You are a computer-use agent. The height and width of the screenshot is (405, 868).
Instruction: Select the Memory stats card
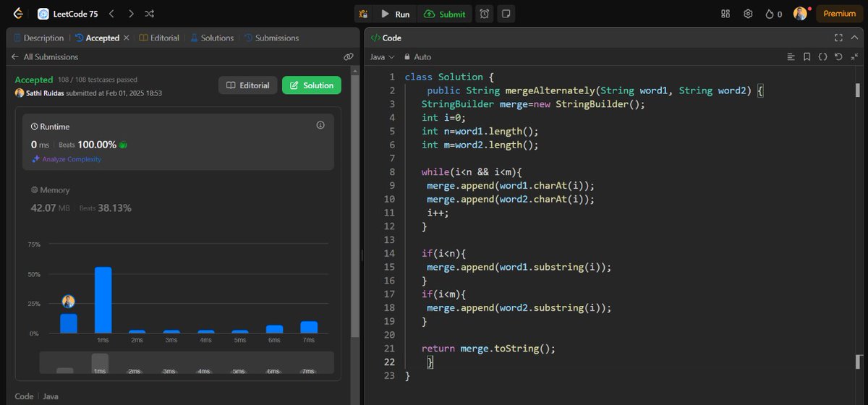point(178,200)
